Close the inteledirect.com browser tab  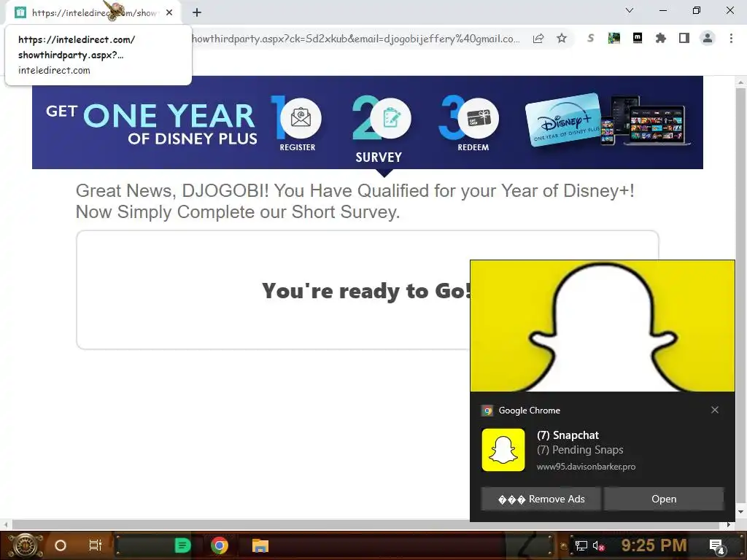(169, 13)
